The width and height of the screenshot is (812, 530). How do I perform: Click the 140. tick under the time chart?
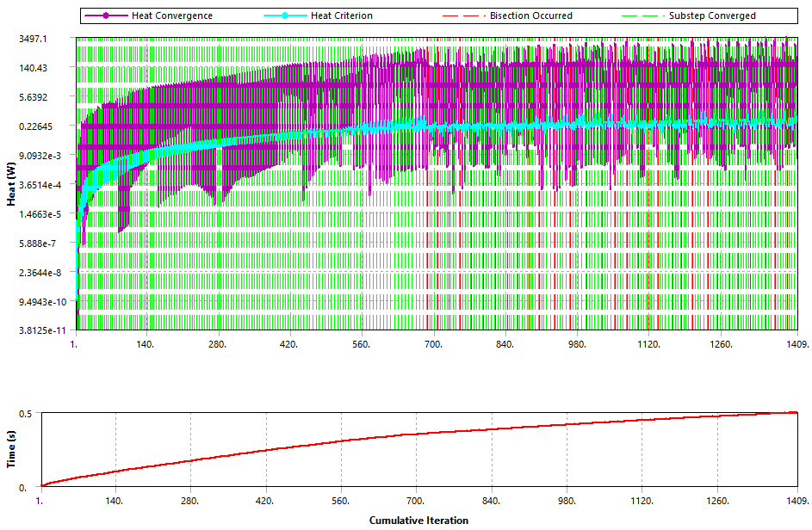(x=115, y=500)
